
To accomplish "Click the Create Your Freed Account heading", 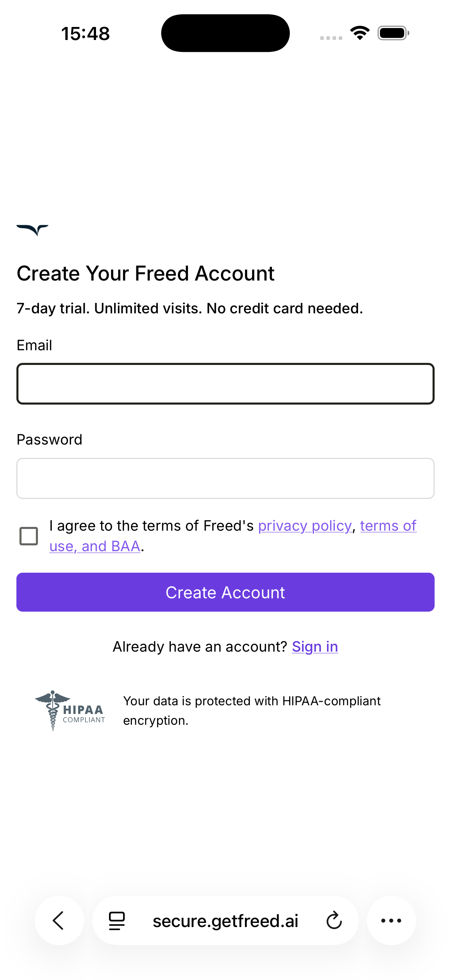I will [x=146, y=273].
